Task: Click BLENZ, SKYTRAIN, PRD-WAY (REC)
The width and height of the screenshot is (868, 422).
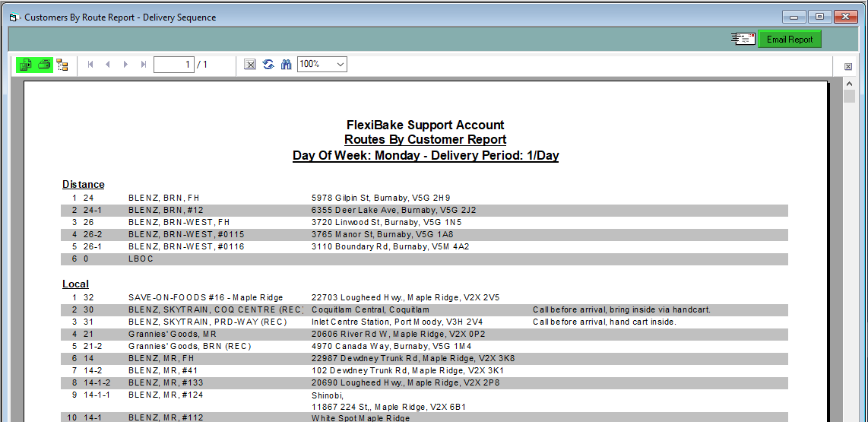Action: click(207, 322)
